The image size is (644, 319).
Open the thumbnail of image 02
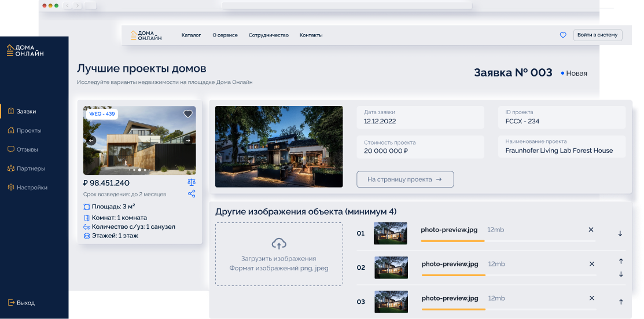(391, 267)
